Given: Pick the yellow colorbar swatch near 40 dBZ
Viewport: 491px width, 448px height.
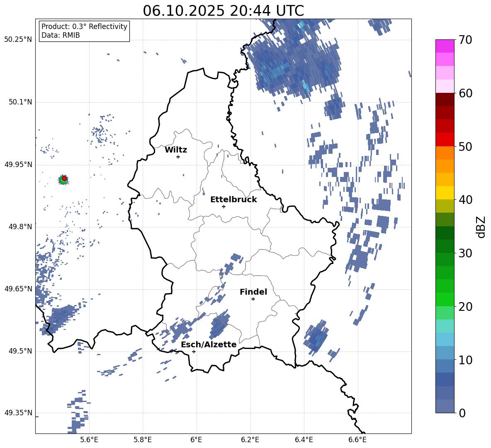Looking at the screenshot, I should [x=445, y=193].
